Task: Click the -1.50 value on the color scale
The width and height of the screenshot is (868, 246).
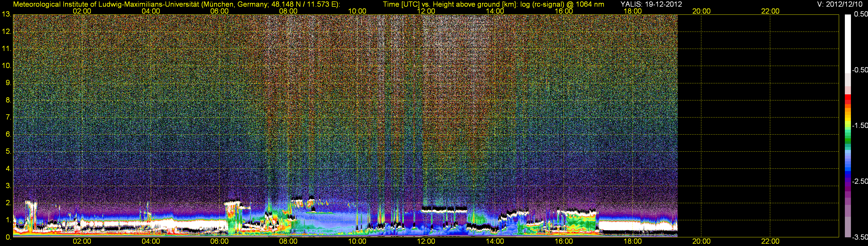Action: tap(860, 125)
